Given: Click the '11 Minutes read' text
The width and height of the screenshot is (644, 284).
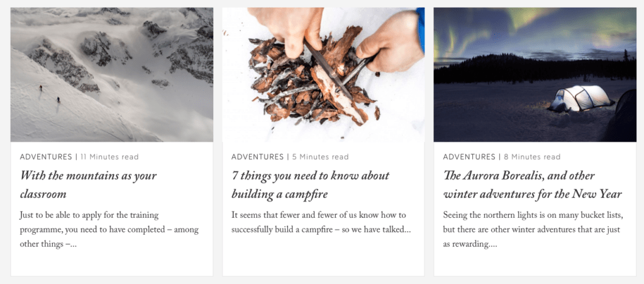Looking at the screenshot, I should 109,157.
